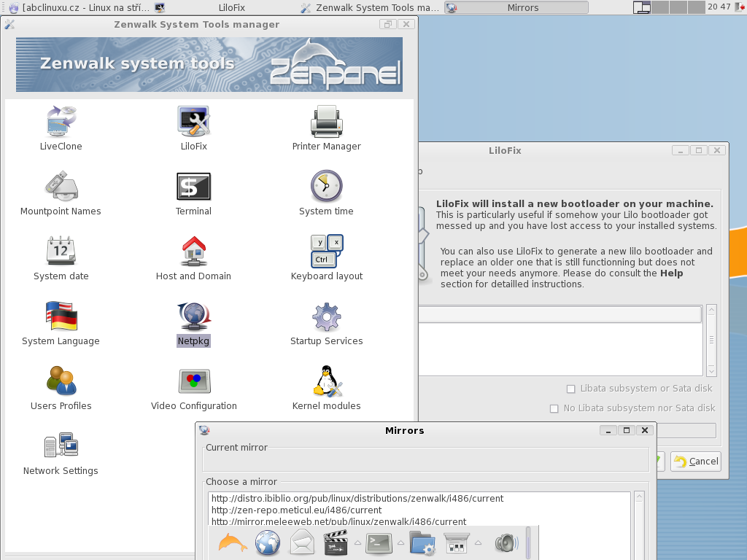Click the Mirrors list scrollbar up arrow
Viewport: 747px width, 560px height.
(x=639, y=497)
